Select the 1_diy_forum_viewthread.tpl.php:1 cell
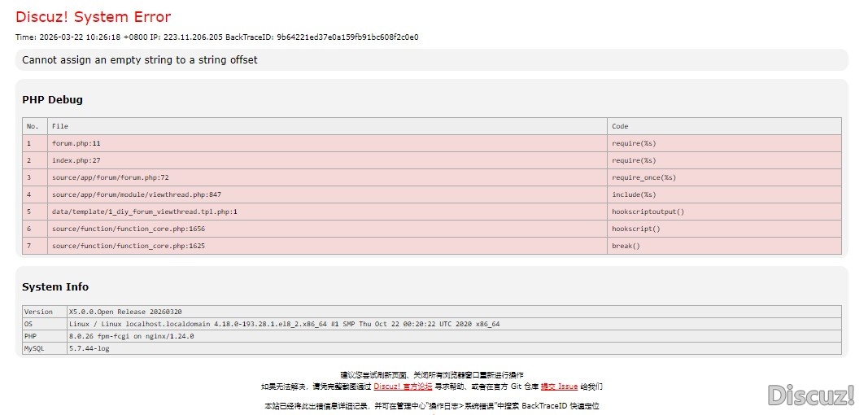The width and height of the screenshot is (868, 415). point(327,212)
